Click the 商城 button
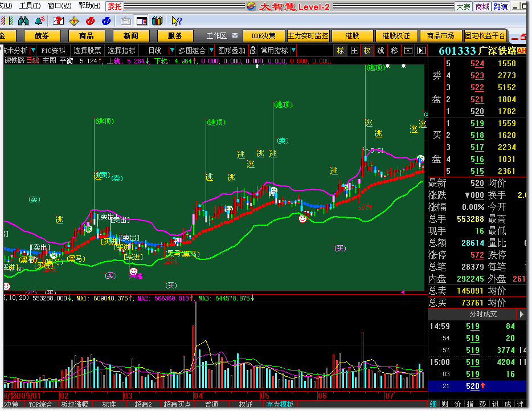This screenshot has height=411, width=532. pos(482,6)
